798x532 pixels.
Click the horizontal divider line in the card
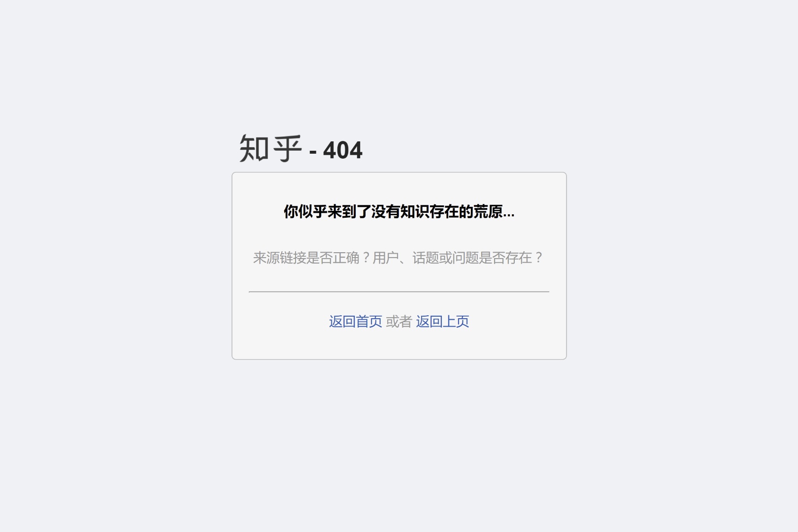coord(399,292)
